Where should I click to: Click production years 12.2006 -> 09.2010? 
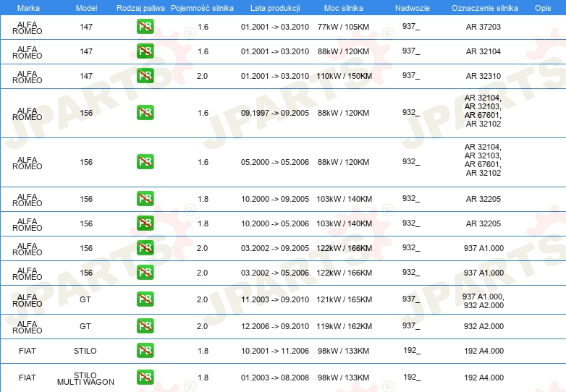[x=275, y=326]
